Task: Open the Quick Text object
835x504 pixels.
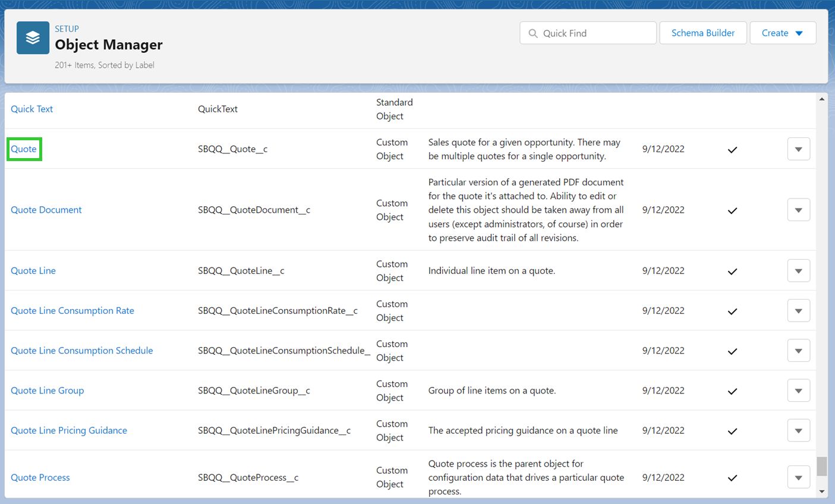Action: tap(32, 109)
